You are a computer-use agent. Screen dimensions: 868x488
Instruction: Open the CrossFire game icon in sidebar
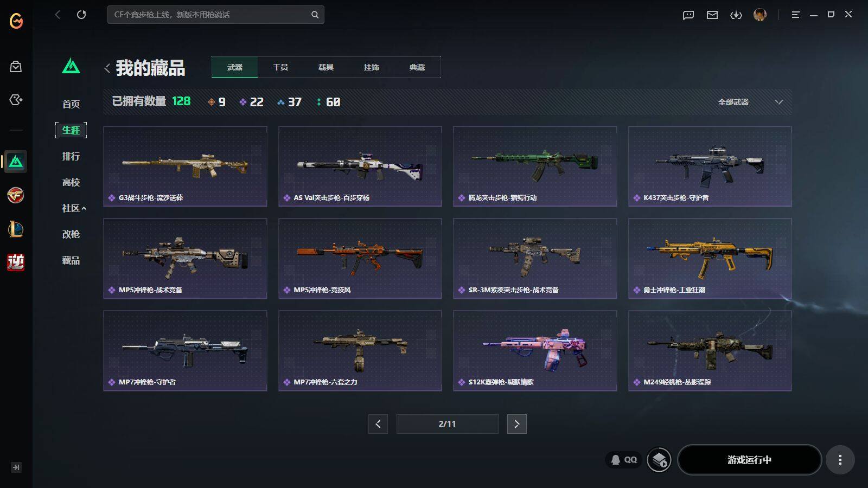(x=16, y=195)
